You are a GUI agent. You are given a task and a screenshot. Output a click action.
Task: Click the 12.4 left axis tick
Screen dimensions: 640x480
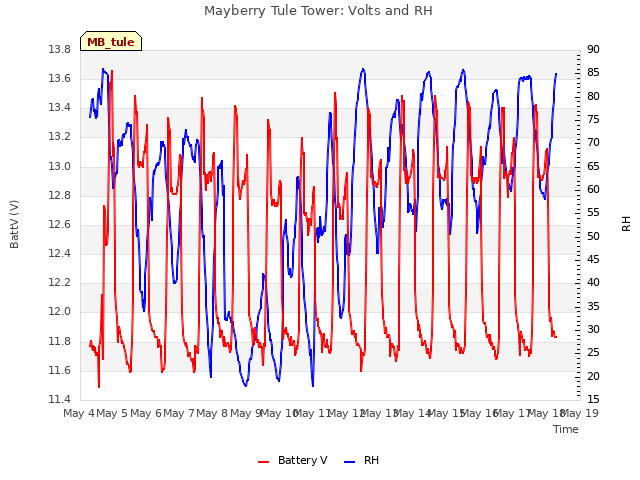pos(60,253)
